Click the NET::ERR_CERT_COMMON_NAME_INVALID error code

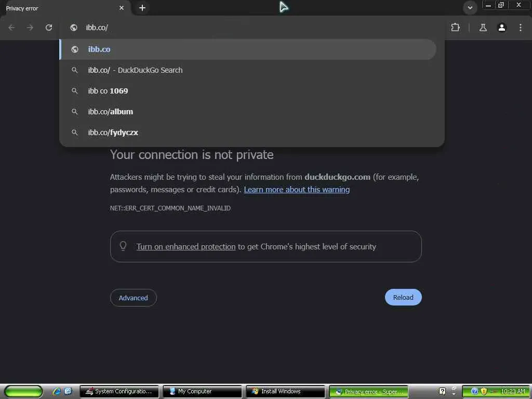pyautogui.click(x=170, y=208)
